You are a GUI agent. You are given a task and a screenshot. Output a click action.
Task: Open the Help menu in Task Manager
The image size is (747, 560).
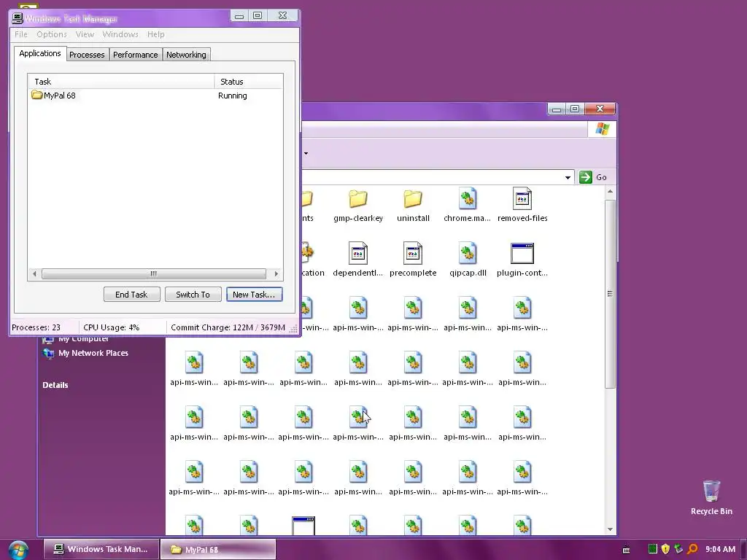point(156,34)
